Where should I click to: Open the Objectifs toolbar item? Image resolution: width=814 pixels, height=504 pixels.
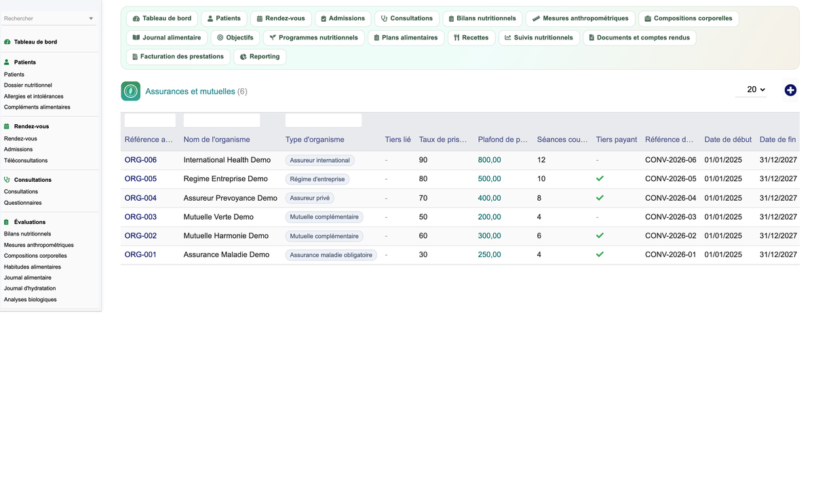(235, 37)
